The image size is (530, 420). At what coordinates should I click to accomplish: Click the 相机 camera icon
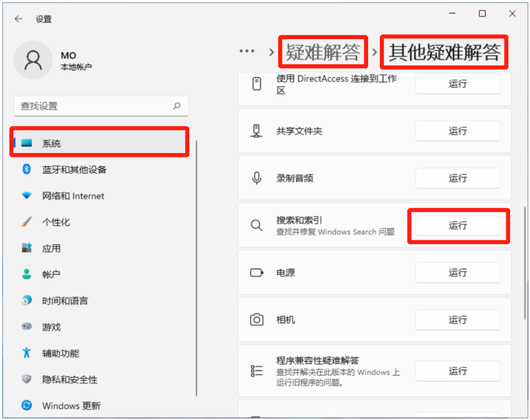(257, 319)
